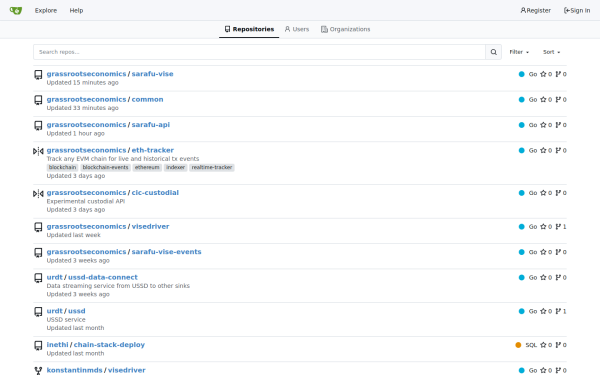Click repo icon beside grassrootseconomics visedriver

coord(38,227)
